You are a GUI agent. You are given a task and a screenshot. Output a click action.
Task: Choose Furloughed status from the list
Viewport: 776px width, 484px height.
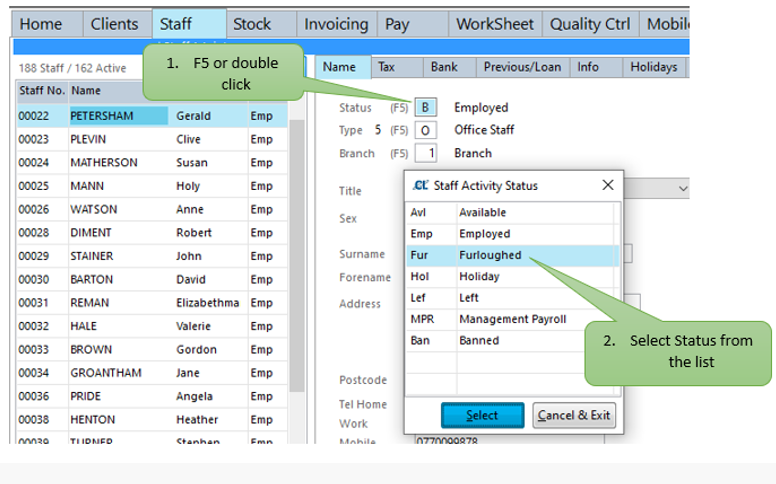(x=490, y=255)
